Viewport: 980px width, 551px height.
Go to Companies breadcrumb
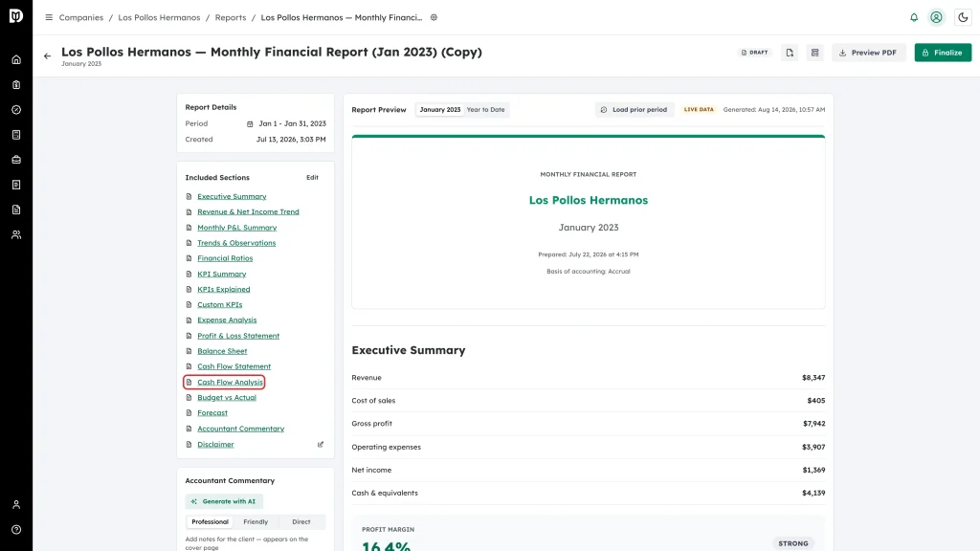click(81, 17)
